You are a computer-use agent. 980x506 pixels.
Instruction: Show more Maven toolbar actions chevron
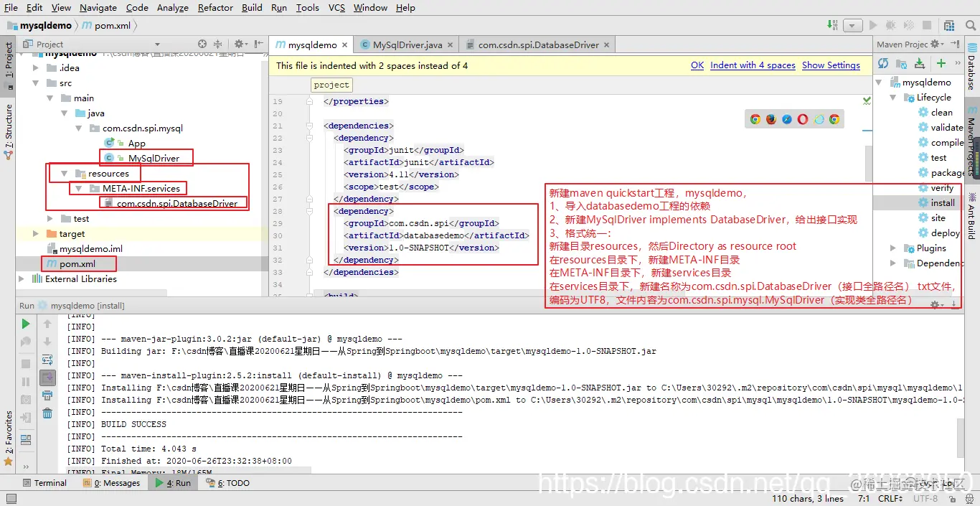(959, 64)
